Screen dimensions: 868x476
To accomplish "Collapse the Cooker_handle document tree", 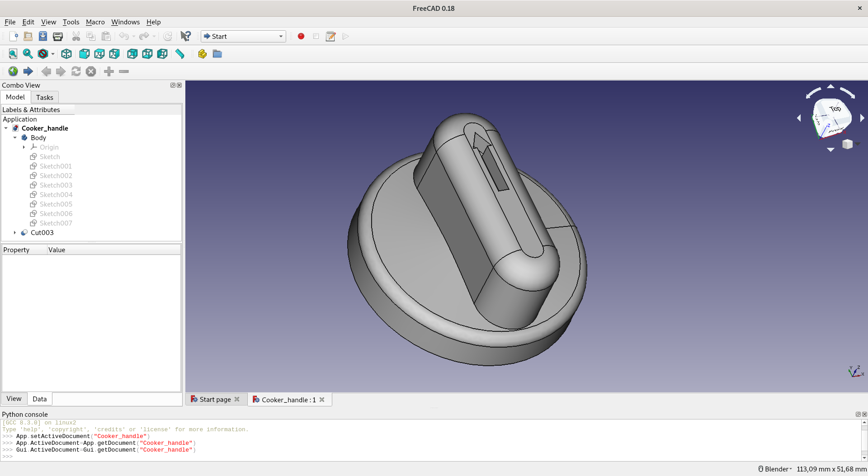I will (x=6, y=128).
